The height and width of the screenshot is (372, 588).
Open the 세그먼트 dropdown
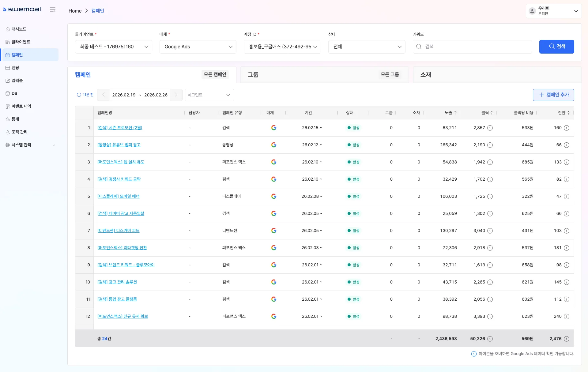209,95
